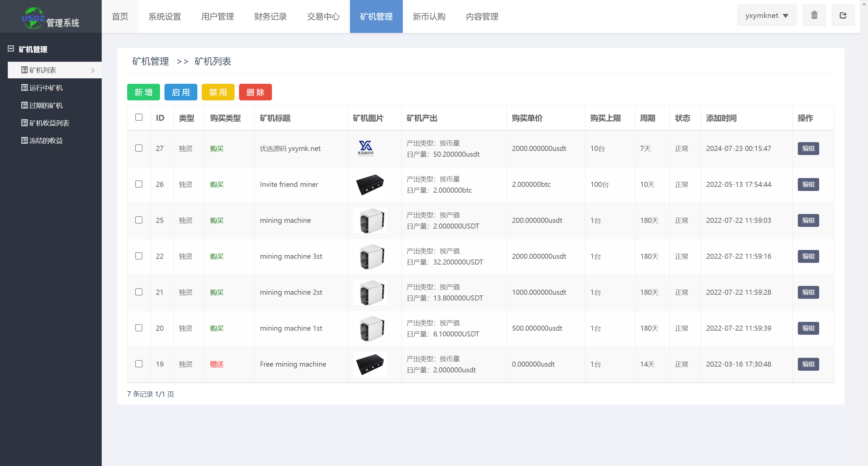The width and height of the screenshot is (868, 466).
Task: Edit Free mining machine with 编辑
Action: (808, 364)
